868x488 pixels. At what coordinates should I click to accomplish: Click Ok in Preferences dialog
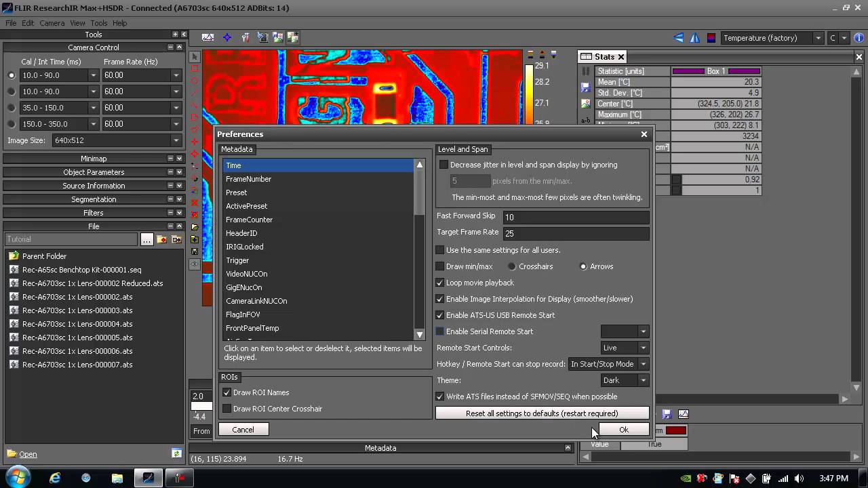point(624,430)
